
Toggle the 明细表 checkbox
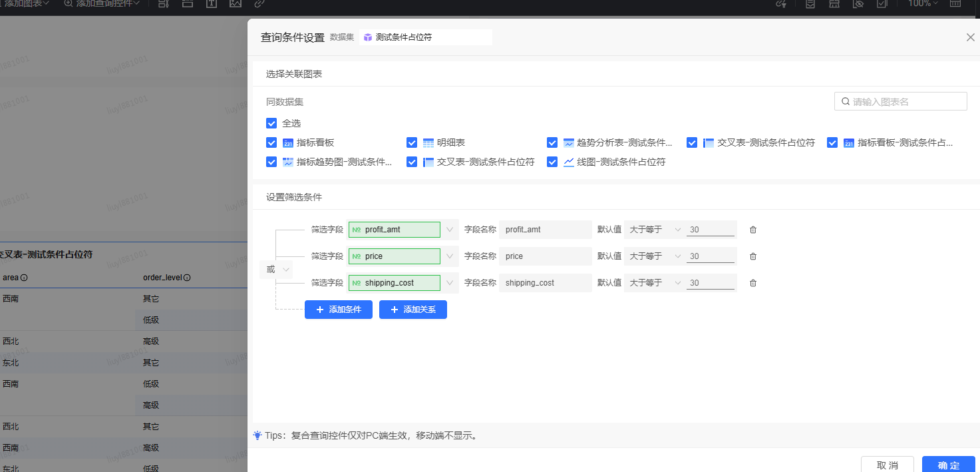[x=412, y=142]
